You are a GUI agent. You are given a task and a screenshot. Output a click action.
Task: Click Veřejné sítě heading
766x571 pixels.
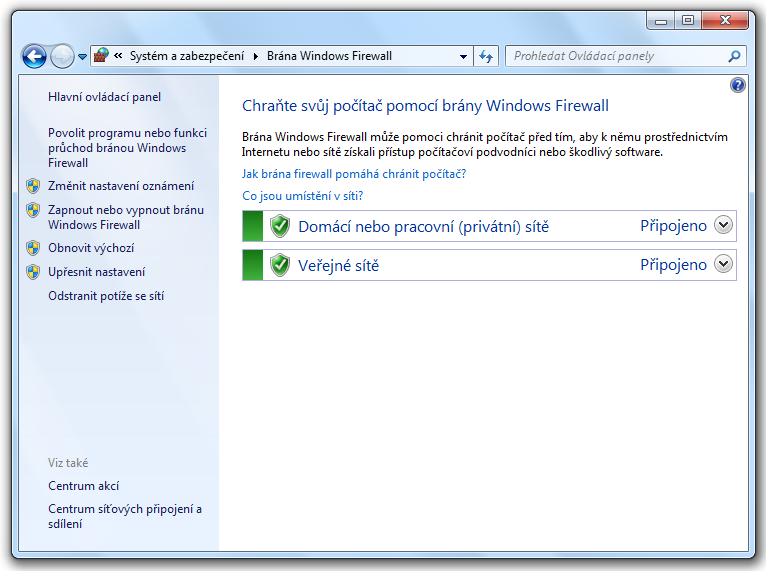point(339,266)
